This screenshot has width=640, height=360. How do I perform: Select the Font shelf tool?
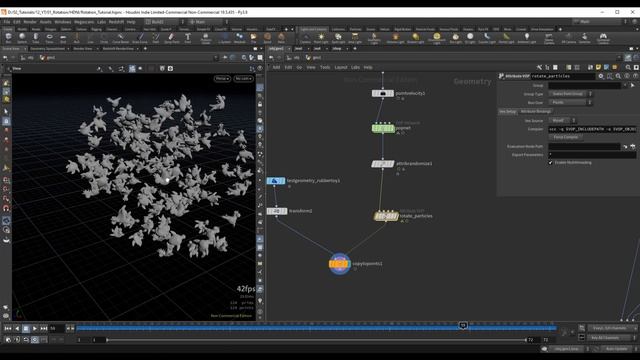tap(188, 38)
